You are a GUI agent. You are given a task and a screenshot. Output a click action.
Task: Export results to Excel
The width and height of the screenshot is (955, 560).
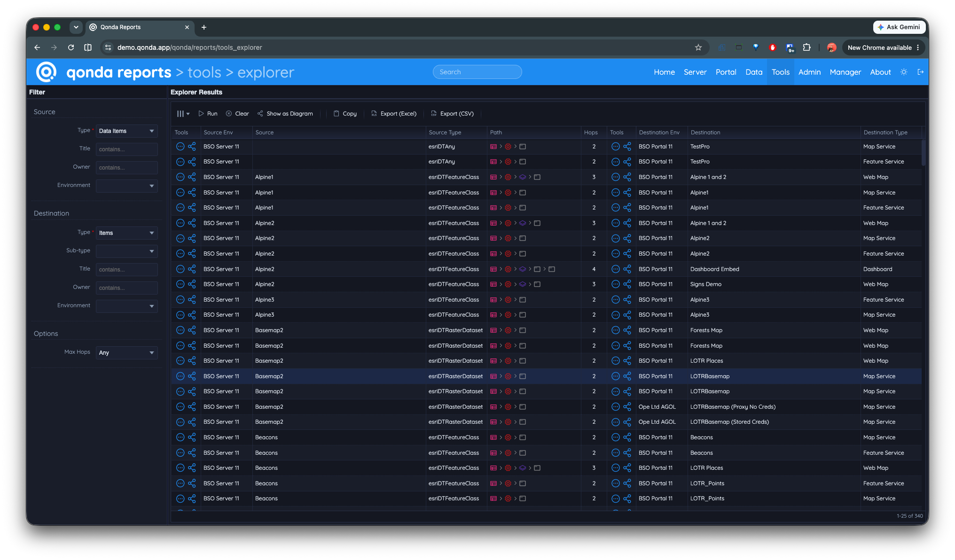coord(394,114)
